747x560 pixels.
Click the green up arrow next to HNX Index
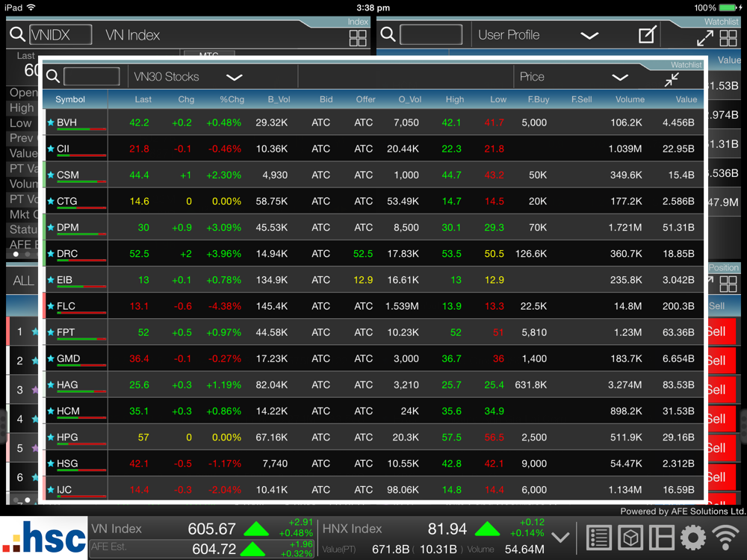click(x=487, y=529)
